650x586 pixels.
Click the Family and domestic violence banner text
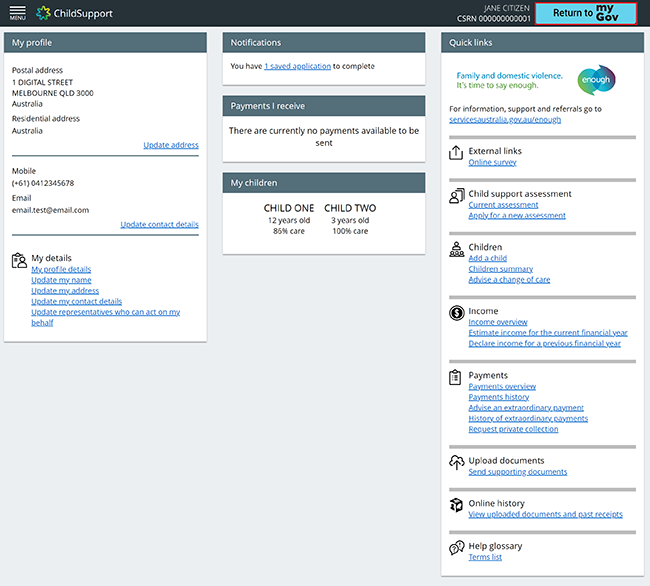pos(509,80)
